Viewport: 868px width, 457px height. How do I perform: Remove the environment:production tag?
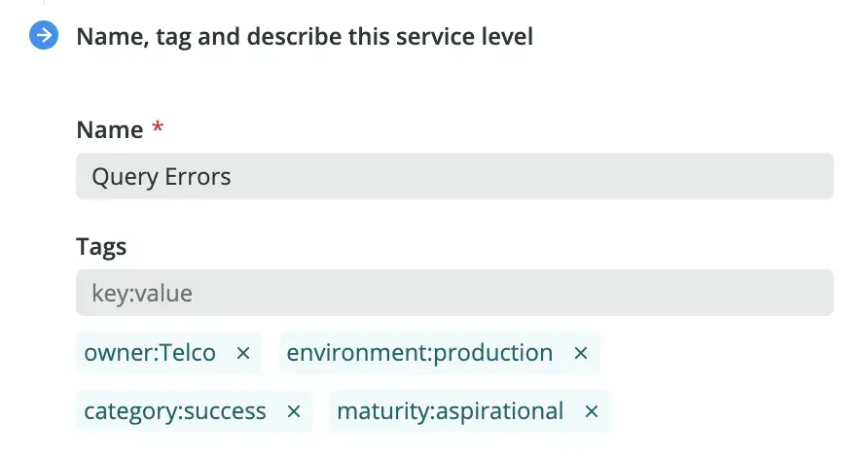click(x=581, y=353)
